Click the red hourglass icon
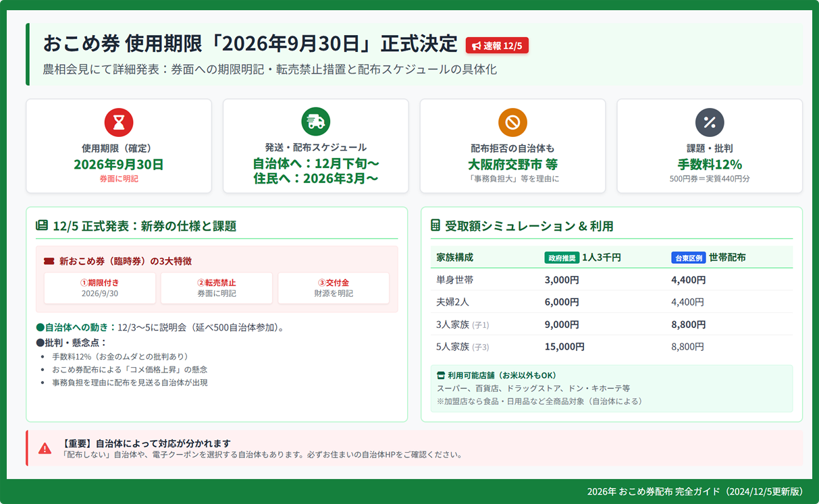 pos(119,122)
